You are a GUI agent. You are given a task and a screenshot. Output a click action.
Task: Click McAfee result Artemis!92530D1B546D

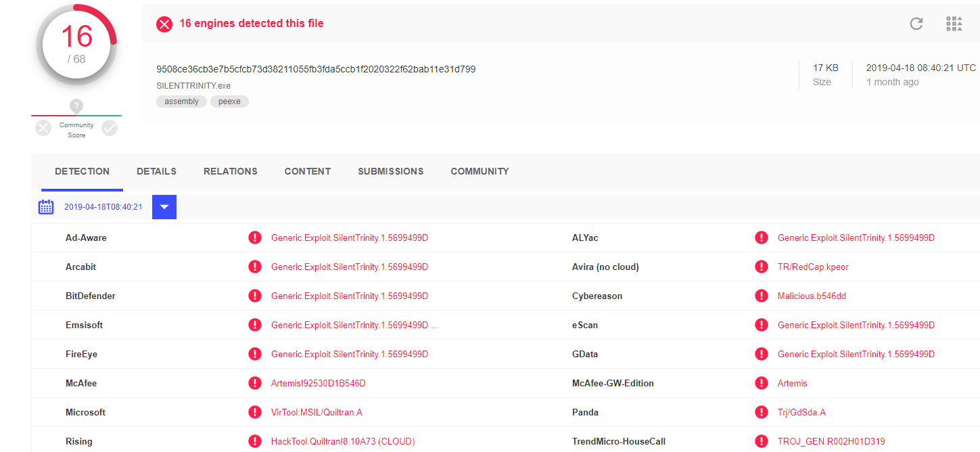tap(318, 383)
